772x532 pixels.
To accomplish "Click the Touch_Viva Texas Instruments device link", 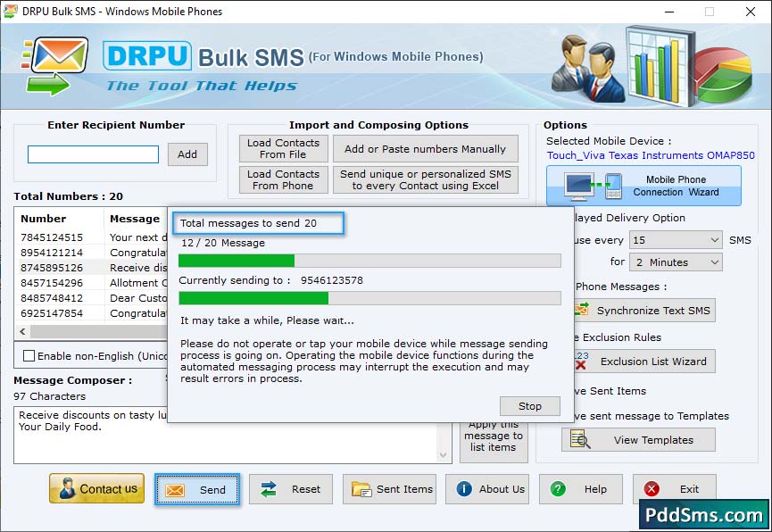I will pyautogui.click(x=651, y=155).
